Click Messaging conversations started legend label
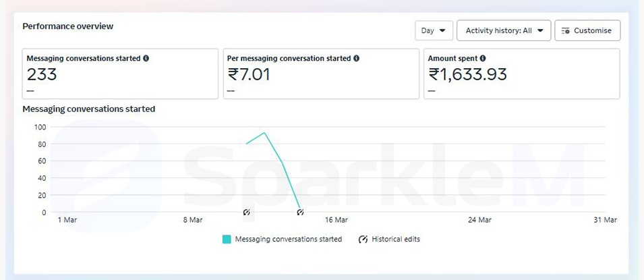Screen dimensions: 644x280 coord(288,240)
